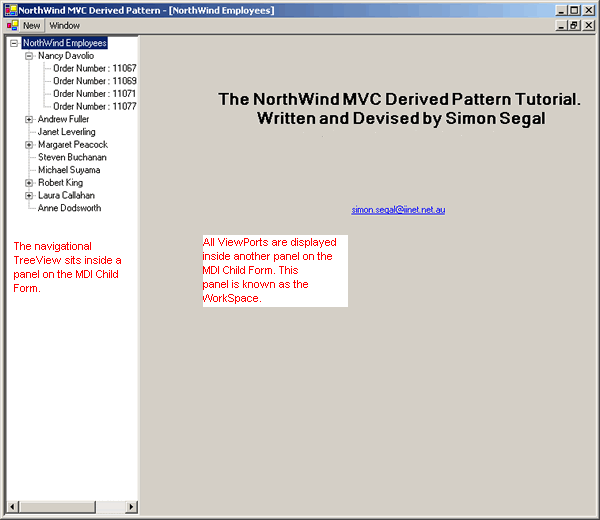
Task: Minimize the main application window
Action: 561,10
